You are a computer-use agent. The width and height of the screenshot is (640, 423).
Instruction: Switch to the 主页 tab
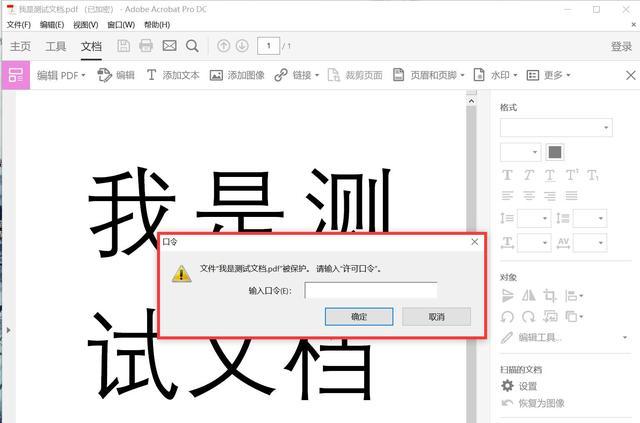pos(20,46)
